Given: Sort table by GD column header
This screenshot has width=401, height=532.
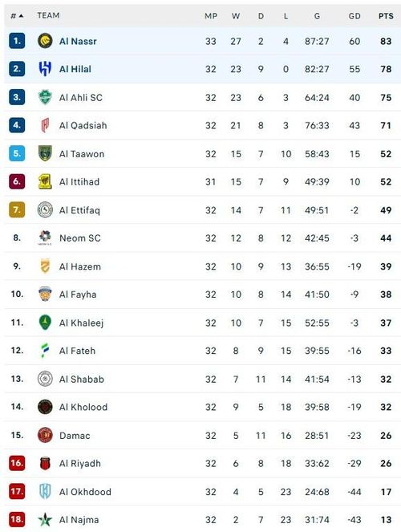Looking at the screenshot, I should 354,16.
